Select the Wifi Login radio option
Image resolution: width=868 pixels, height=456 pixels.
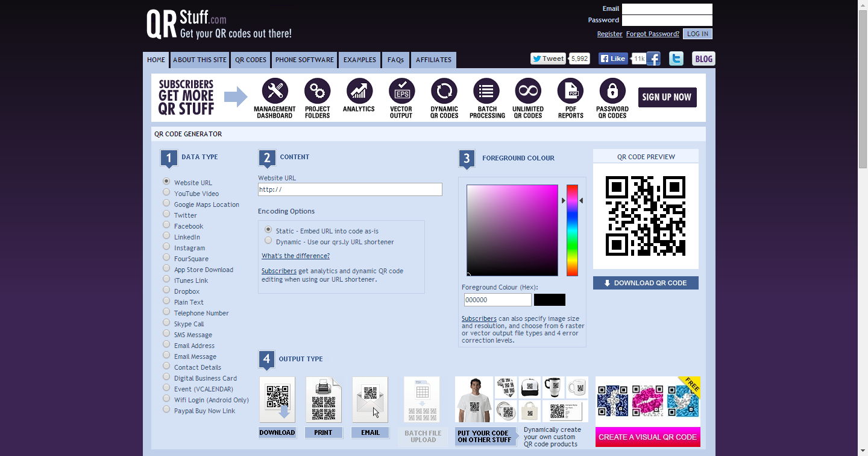pyautogui.click(x=166, y=398)
